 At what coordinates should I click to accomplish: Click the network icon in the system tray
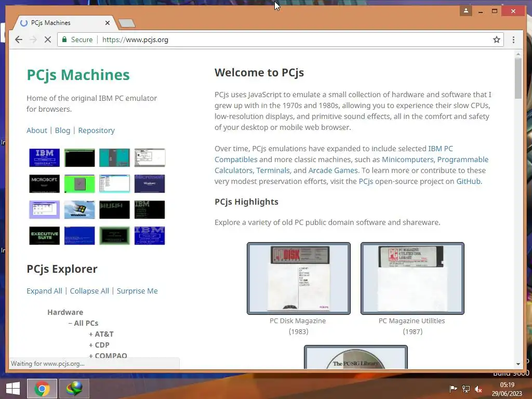click(x=466, y=389)
